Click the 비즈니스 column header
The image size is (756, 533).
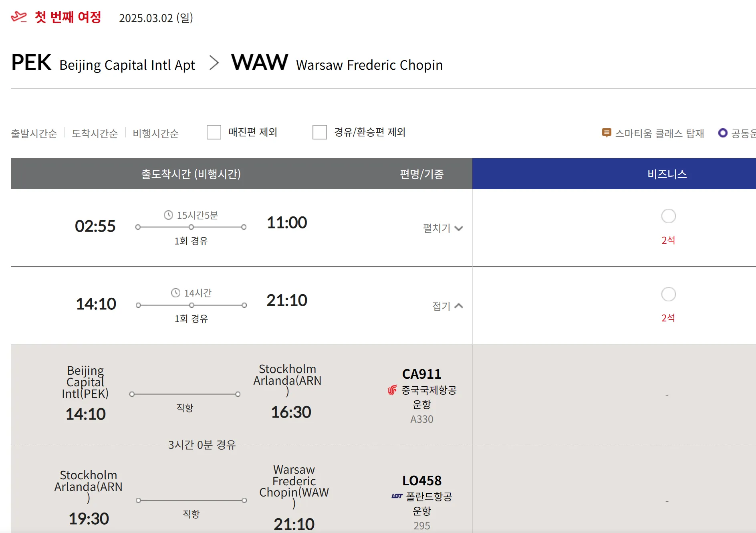point(667,174)
